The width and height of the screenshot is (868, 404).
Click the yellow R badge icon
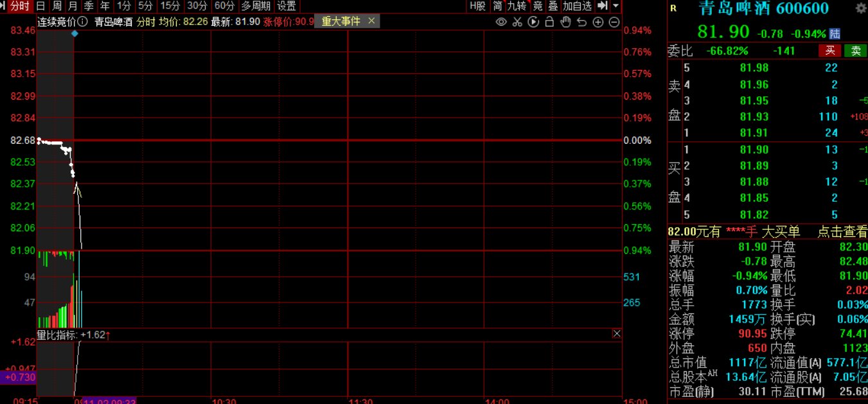[673, 8]
